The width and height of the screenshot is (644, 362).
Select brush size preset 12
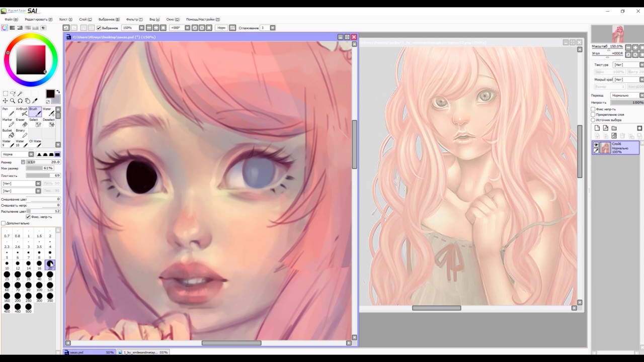pos(18,265)
